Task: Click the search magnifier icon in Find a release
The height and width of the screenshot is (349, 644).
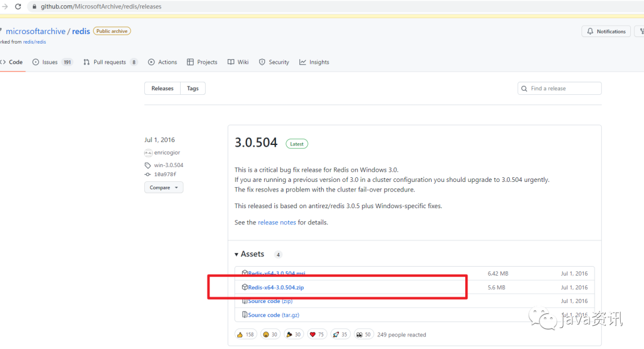Action: [x=524, y=88]
